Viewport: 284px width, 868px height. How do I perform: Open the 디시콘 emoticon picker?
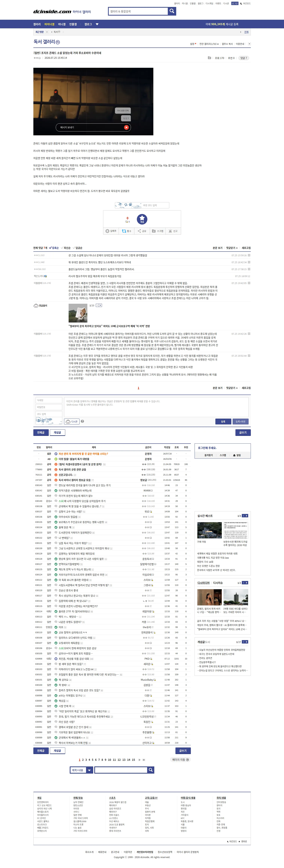click(x=72, y=422)
